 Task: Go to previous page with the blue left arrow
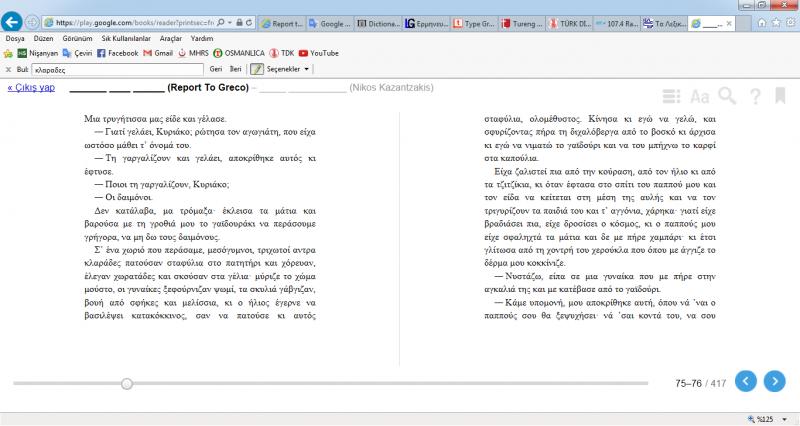(x=746, y=381)
